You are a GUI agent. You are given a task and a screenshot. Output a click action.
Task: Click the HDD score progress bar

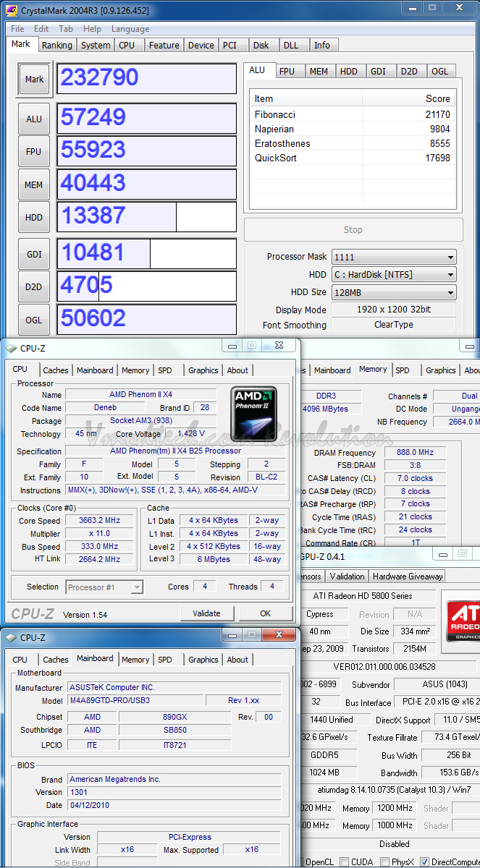coord(147,217)
